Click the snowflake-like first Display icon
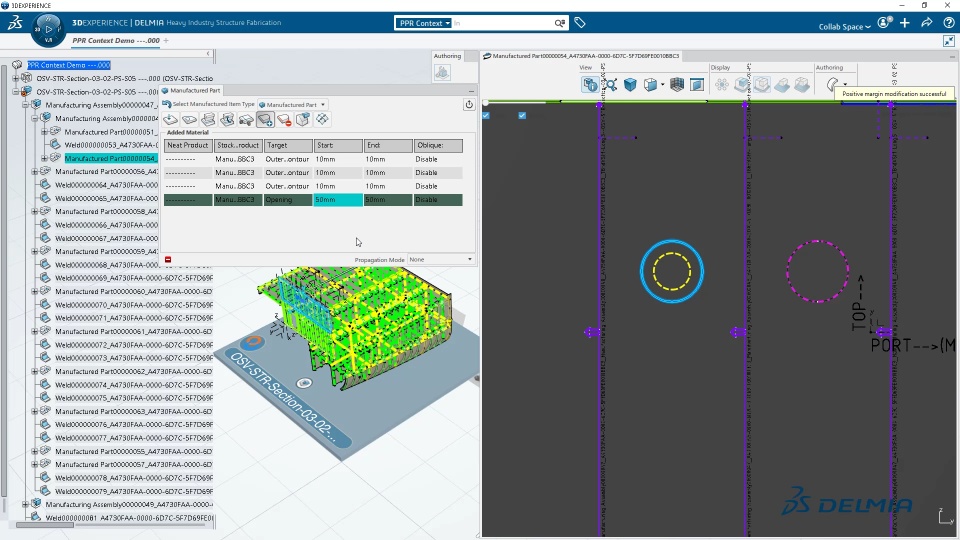This screenshot has height=540, width=960. pos(722,84)
